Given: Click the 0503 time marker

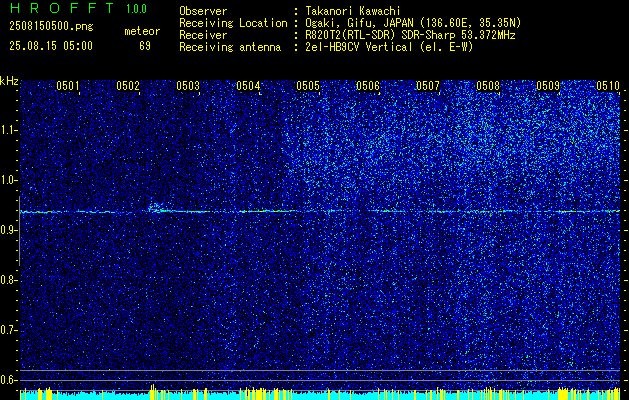Looking at the screenshot, I should (188, 85).
